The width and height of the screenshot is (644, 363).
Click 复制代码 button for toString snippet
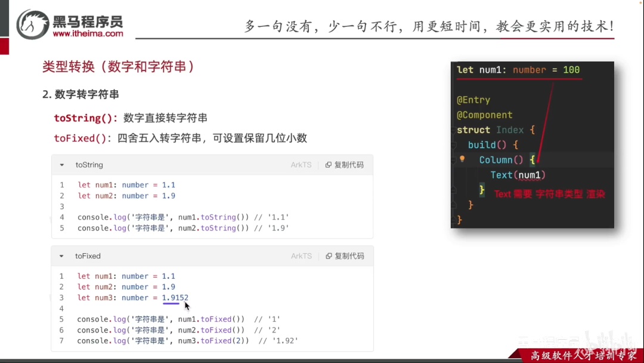click(x=345, y=165)
